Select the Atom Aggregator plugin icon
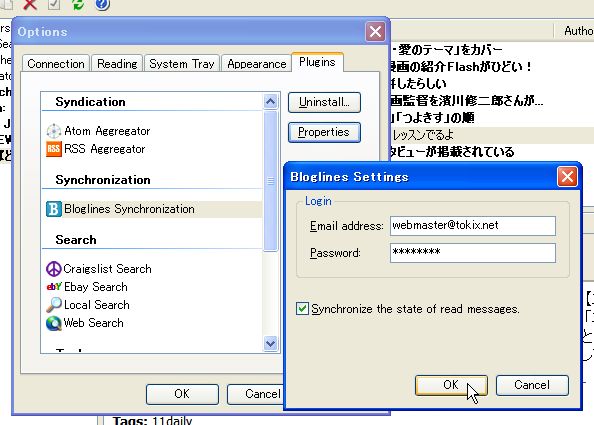The height and width of the screenshot is (425, 594). click(54, 131)
